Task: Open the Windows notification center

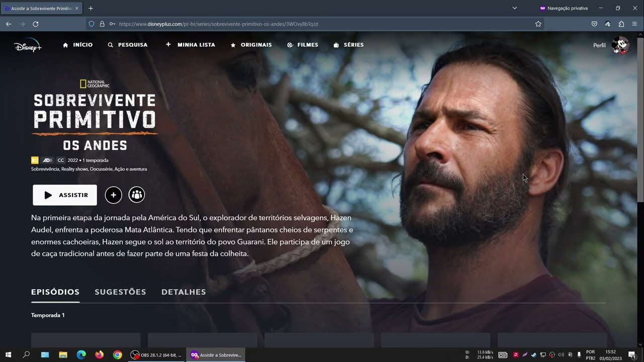Action: coord(632,355)
